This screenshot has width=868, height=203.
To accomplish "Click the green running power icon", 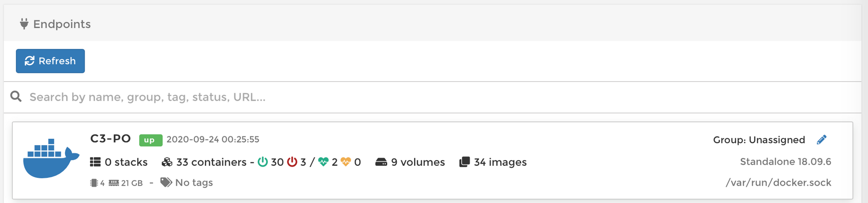I will tap(263, 162).
